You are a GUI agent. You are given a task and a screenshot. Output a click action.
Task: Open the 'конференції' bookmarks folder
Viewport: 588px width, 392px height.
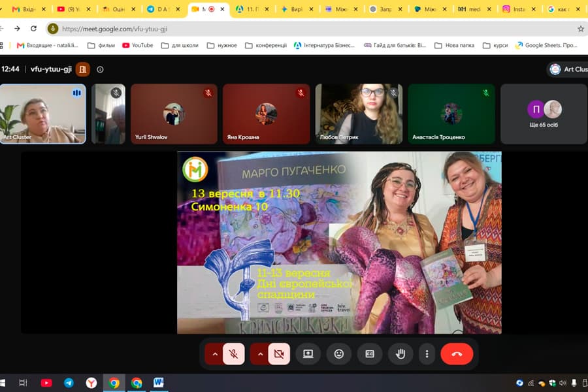pos(266,45)
